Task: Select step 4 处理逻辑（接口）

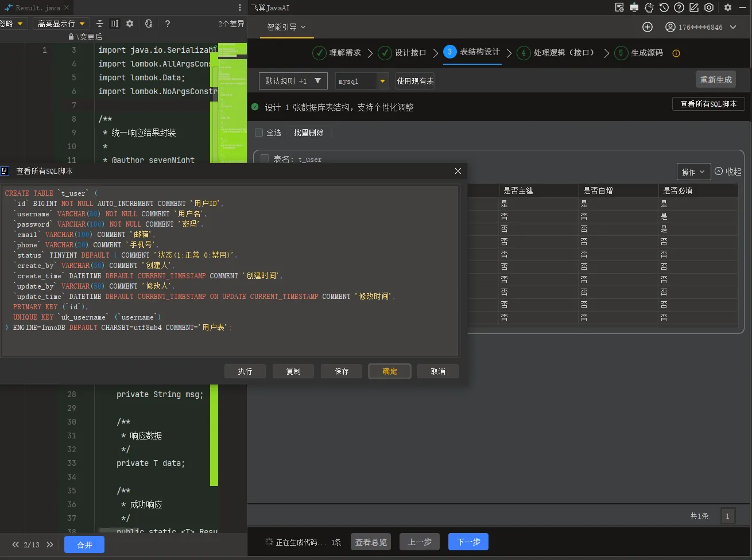Action: [556, 53]
